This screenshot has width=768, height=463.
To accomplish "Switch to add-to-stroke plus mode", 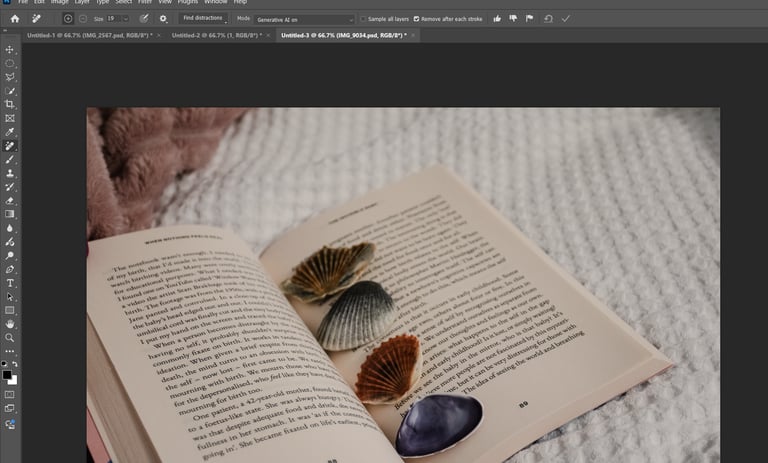I will point(68,19).
